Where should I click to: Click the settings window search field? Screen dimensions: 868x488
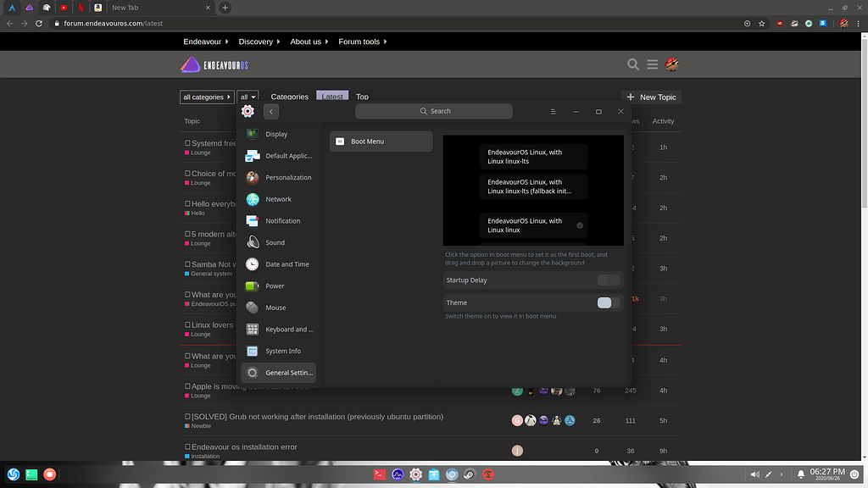[434, 111]
